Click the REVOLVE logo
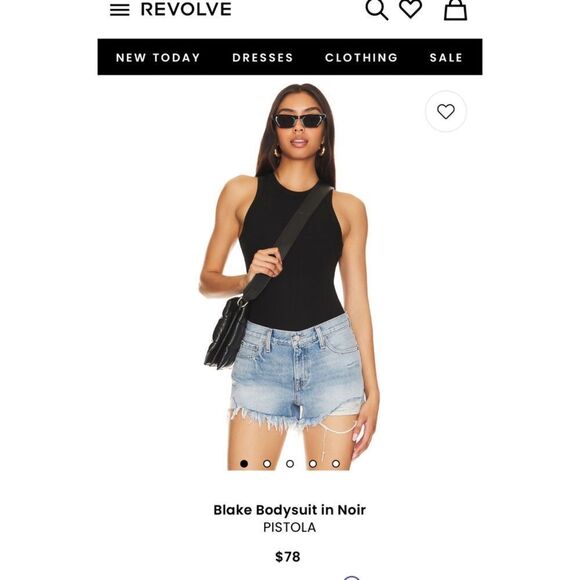 pyautogui.click(x=186, y=9)
